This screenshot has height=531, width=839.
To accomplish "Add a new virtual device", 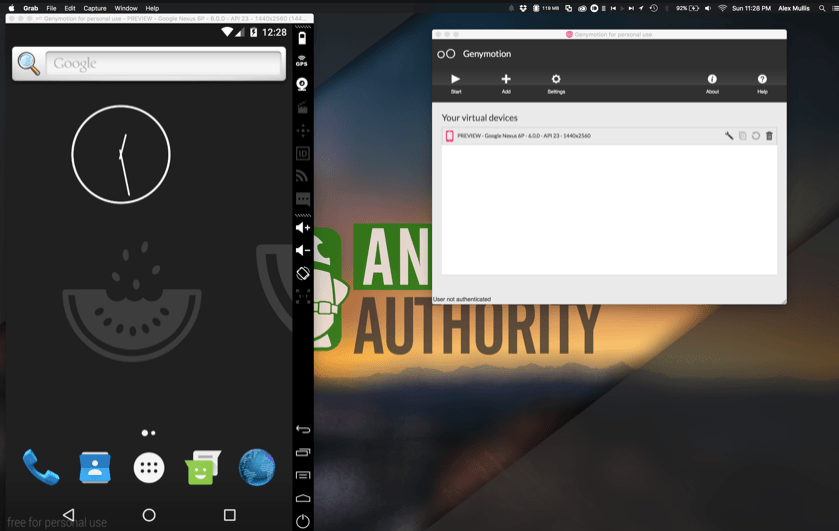I will [x=506, y=83].
